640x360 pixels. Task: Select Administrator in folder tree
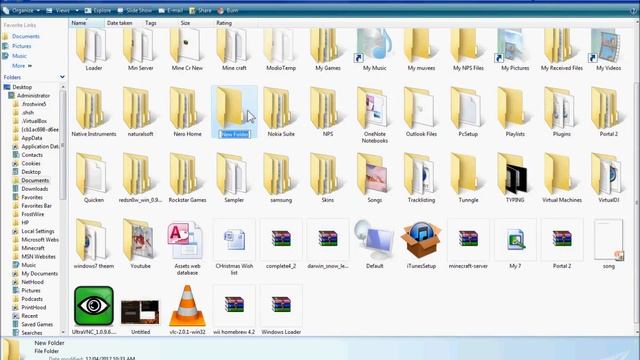pyautogui.click(x=33, y=96)
